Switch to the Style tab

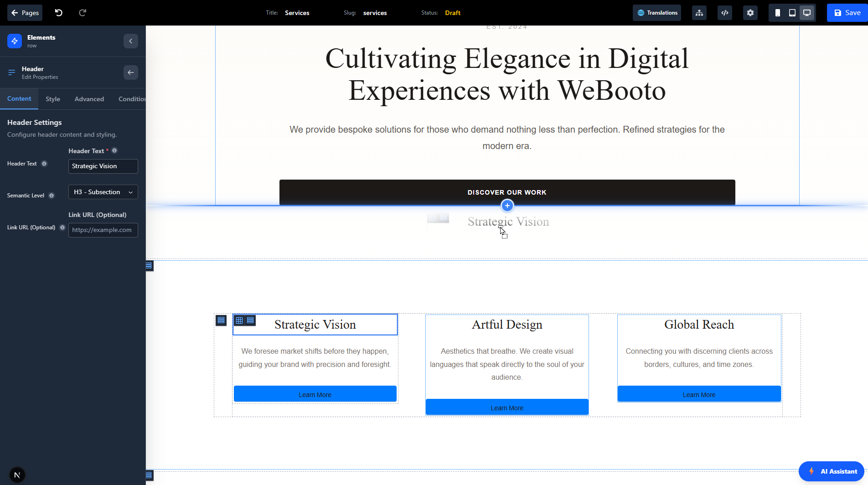point(52,98)
